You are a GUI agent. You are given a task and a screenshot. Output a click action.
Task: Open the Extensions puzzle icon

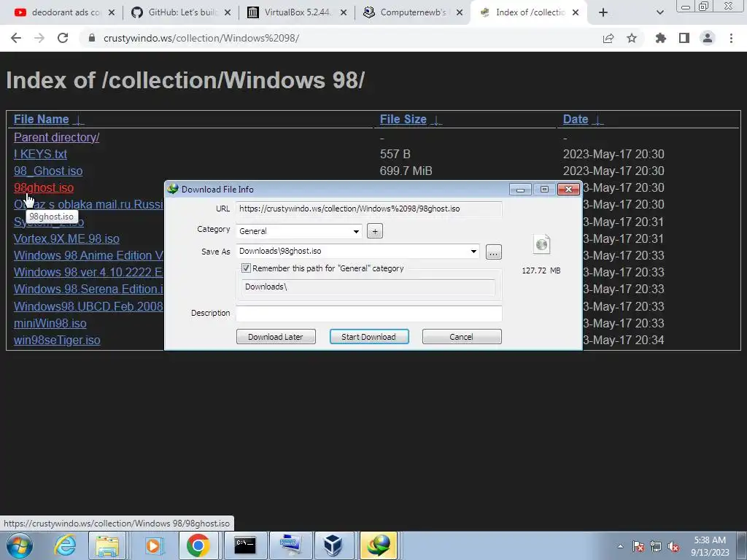point(660,38)
